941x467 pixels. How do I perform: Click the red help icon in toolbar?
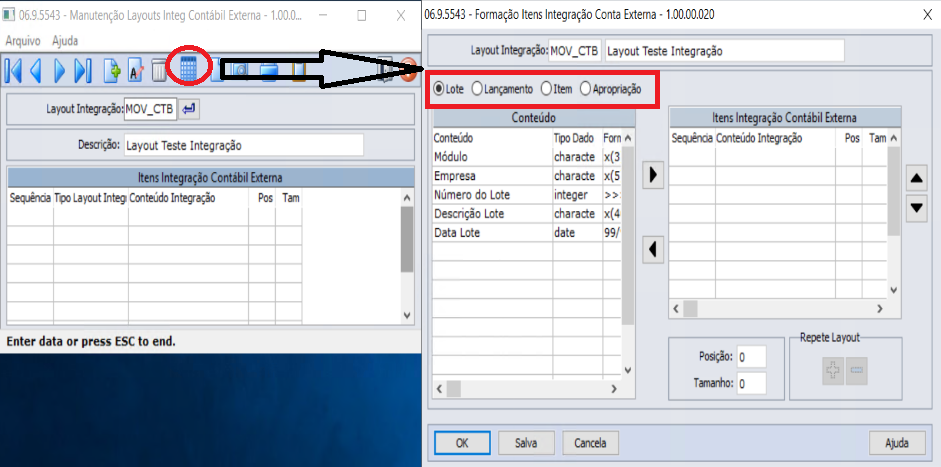408,70
